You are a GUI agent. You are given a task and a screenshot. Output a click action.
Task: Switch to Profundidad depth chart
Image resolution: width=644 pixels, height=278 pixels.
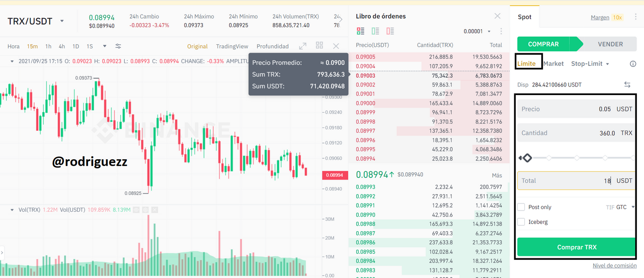[x=273, y=46]
